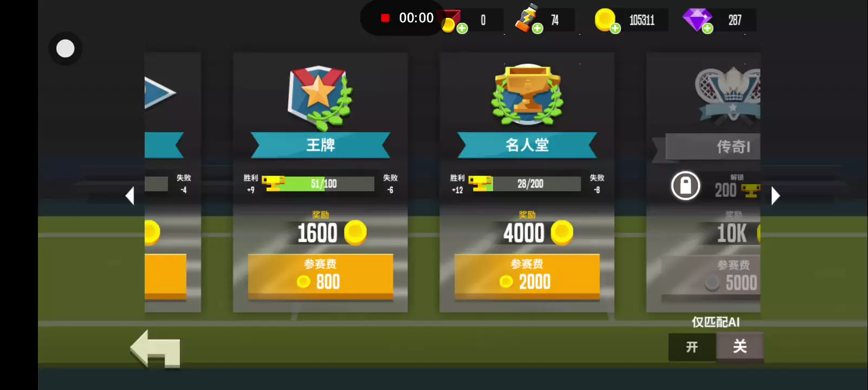Turn 仅匹配AI off with 关
Image resolution: width=868 pixels, height=390 pixels.
[740, 347]
